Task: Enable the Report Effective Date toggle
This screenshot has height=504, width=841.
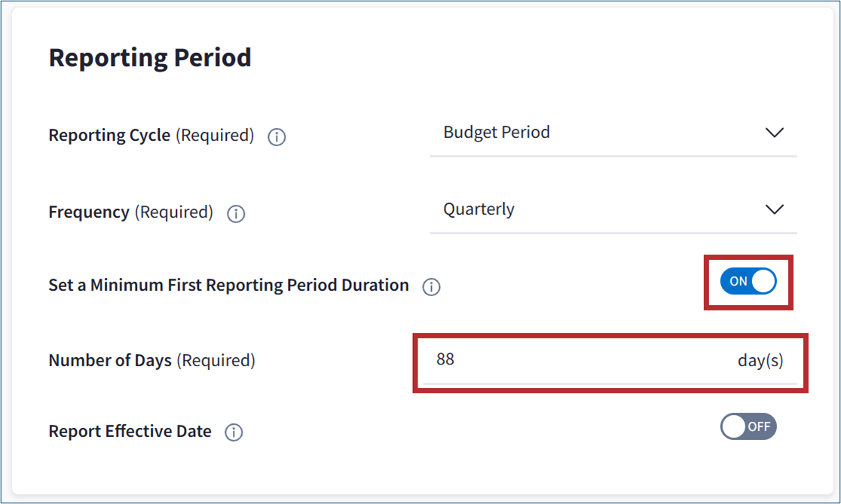Action: [x=748, y=426]
